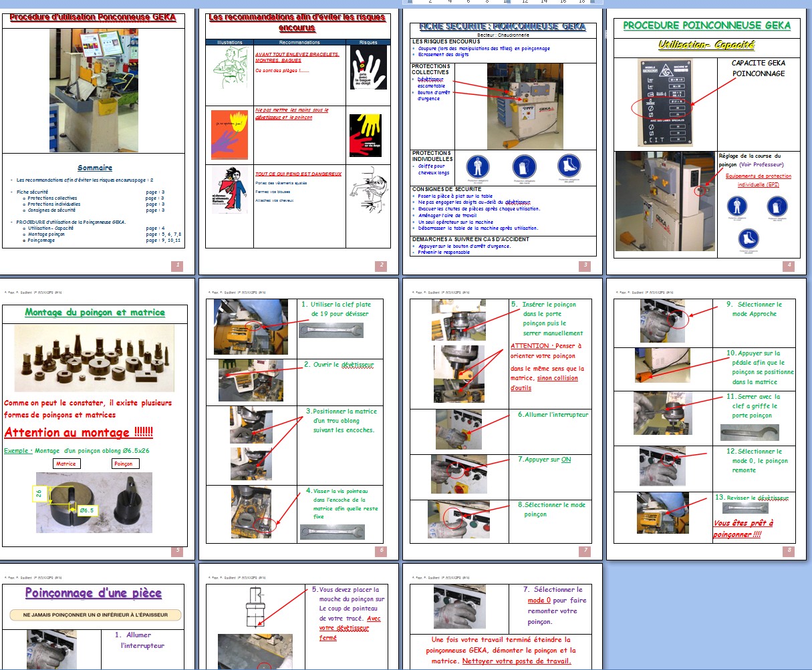Click the 'Les recommandations afin d'éviter les risques encourus' title
Image resolution: width=812 pixels, height=670 pixels.
(x=297, y=22)
